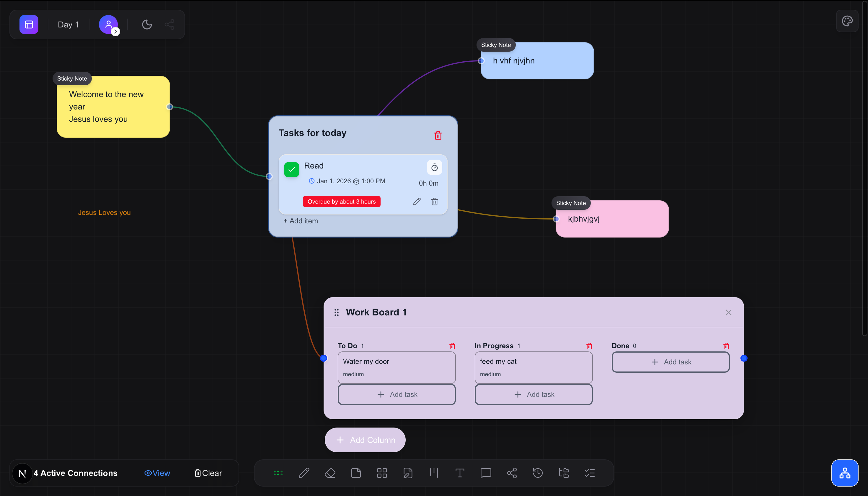Viewport: 868px width, 496px height.
Task: Open the comment tool
Action: coord(486,473)
